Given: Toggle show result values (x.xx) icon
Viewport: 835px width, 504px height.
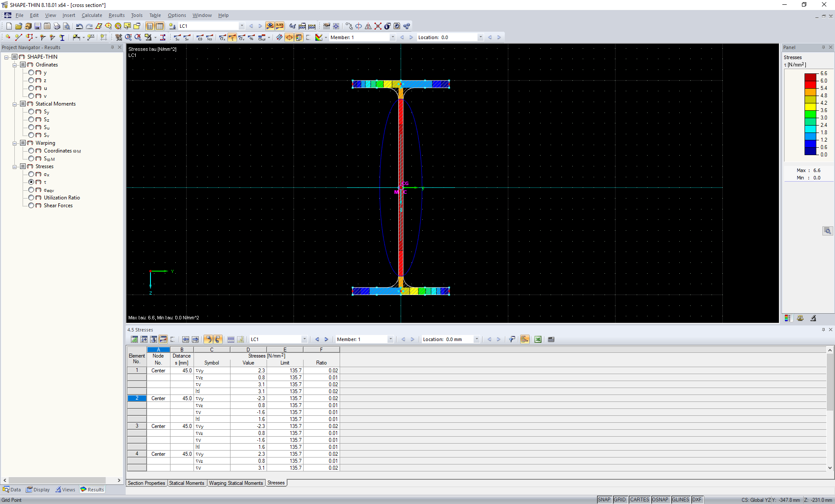Looking at the screenshot, I should pyautogui.click(x=280, y=26).
